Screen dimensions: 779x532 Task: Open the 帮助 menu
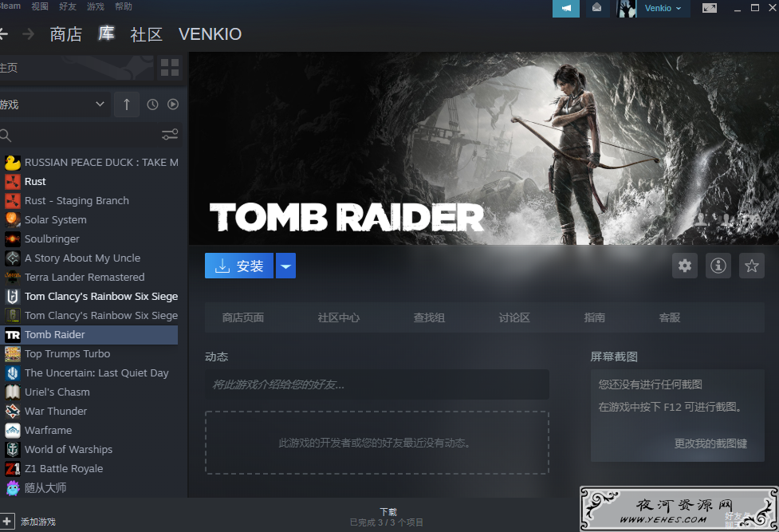click(124, 6)
